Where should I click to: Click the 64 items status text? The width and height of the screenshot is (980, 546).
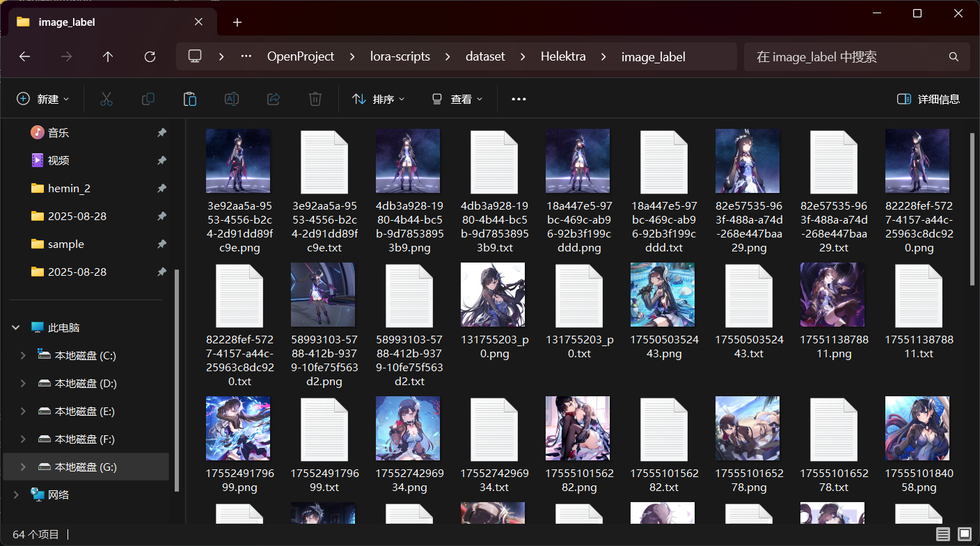click(x=36, y=534)
